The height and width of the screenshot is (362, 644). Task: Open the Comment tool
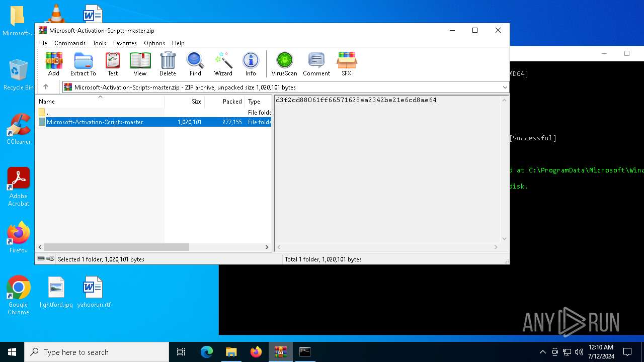[316, 64]
